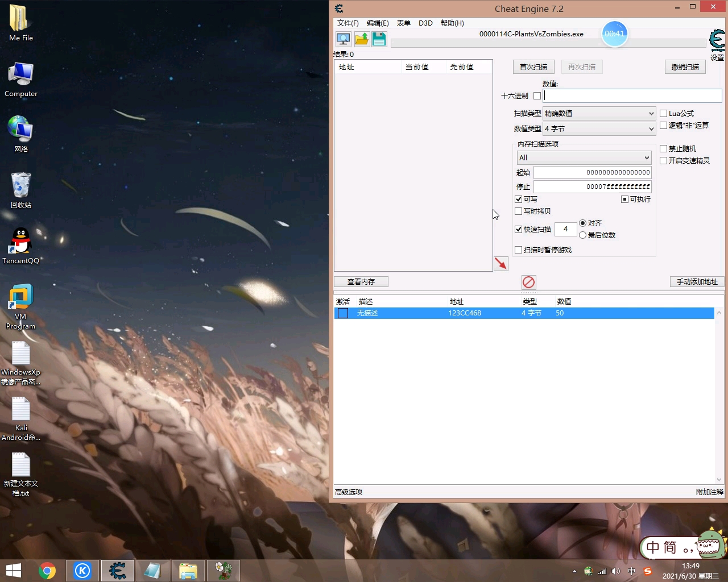
Task: Open the D3D menu
Action: 425,23
